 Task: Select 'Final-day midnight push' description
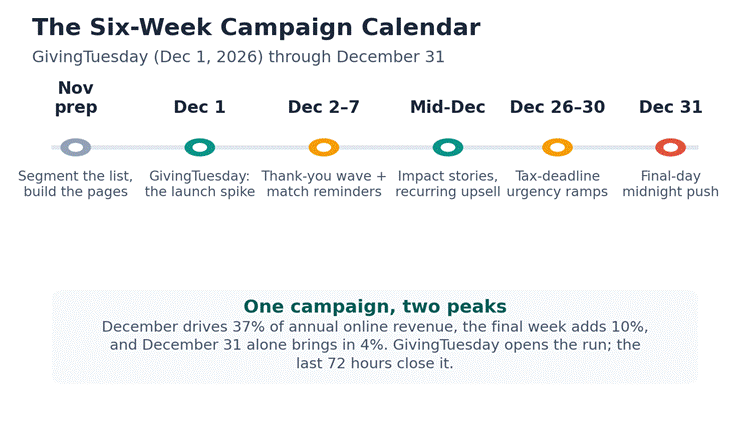[671, 184]
